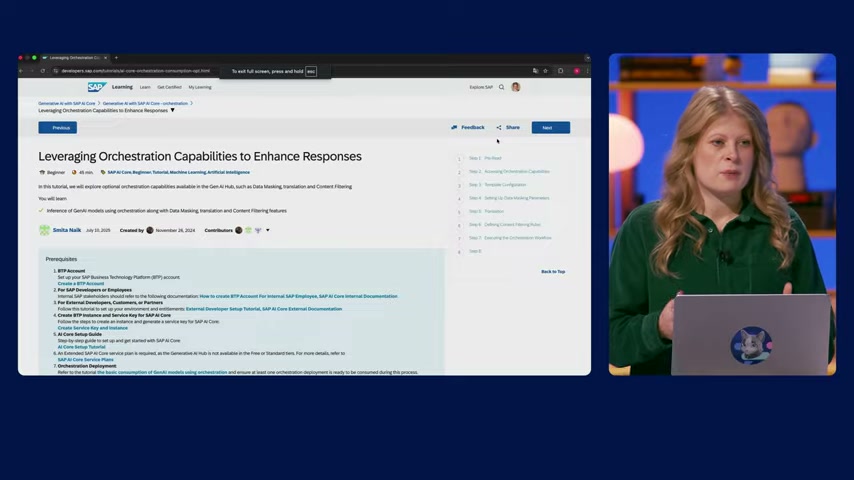
Task: Open a new browser tab with plus
Action: pyautogui.click(x=116, y=58)
